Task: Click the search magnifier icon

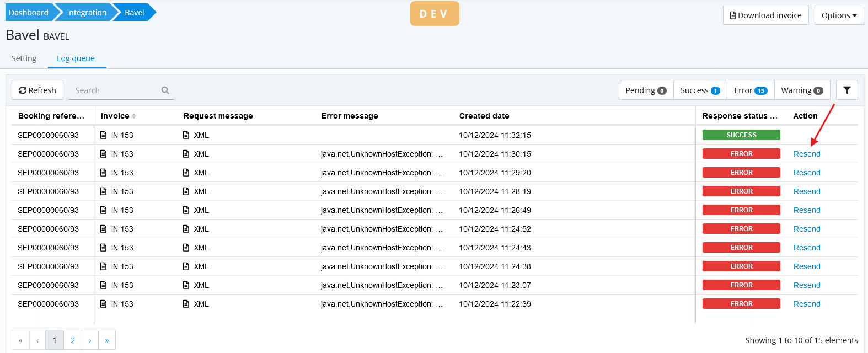Action: 165,90
